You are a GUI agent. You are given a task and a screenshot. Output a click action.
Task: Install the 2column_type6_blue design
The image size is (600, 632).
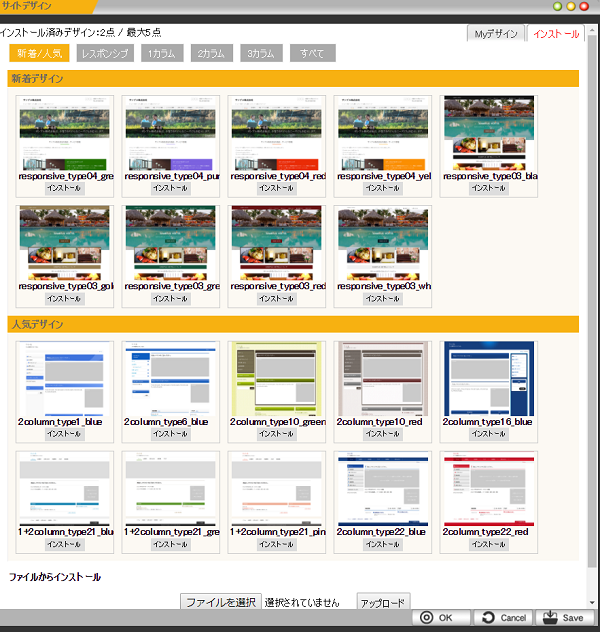point(170,434)
